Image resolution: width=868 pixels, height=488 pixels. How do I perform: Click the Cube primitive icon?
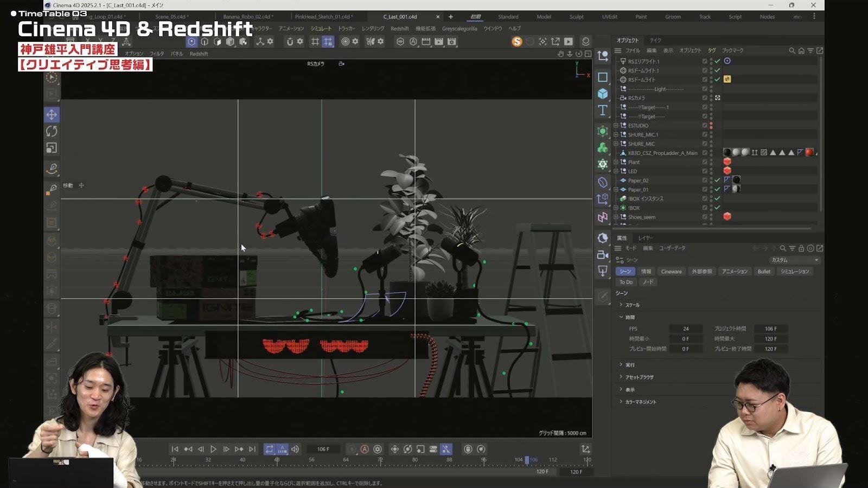603,94
